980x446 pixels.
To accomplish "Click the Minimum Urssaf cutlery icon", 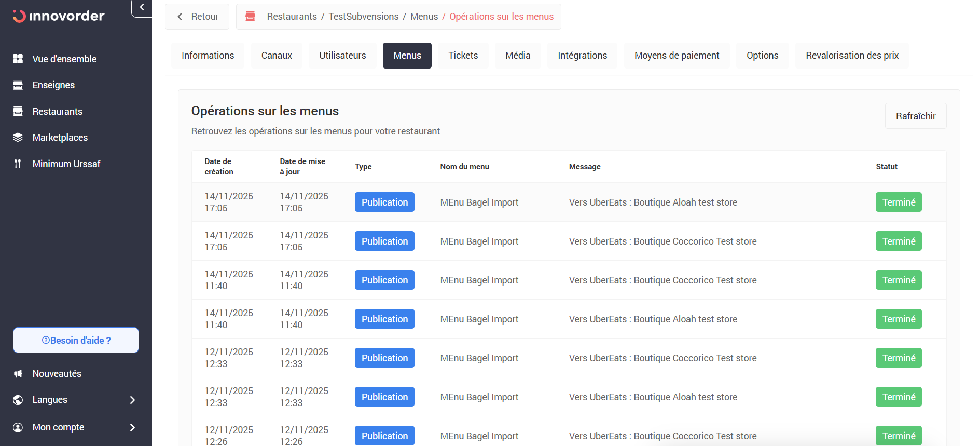I will [x=18, y=164].
